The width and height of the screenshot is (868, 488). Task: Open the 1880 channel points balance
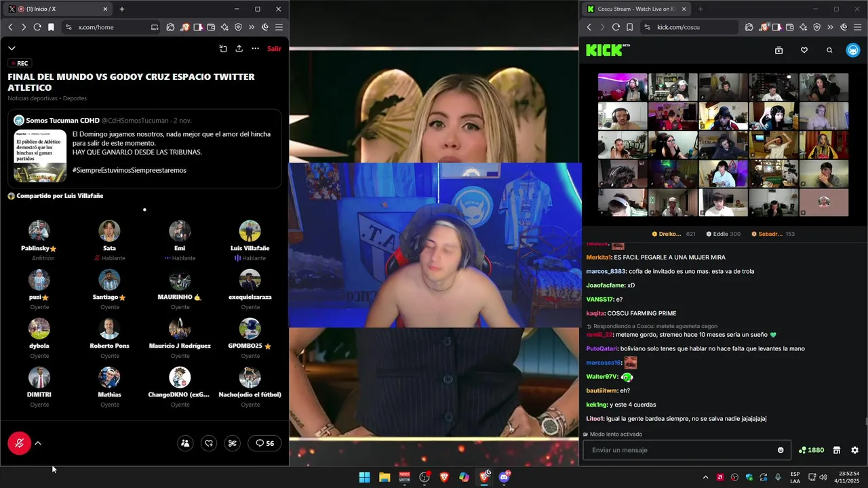pyautogui.click(x=812, y=450)
